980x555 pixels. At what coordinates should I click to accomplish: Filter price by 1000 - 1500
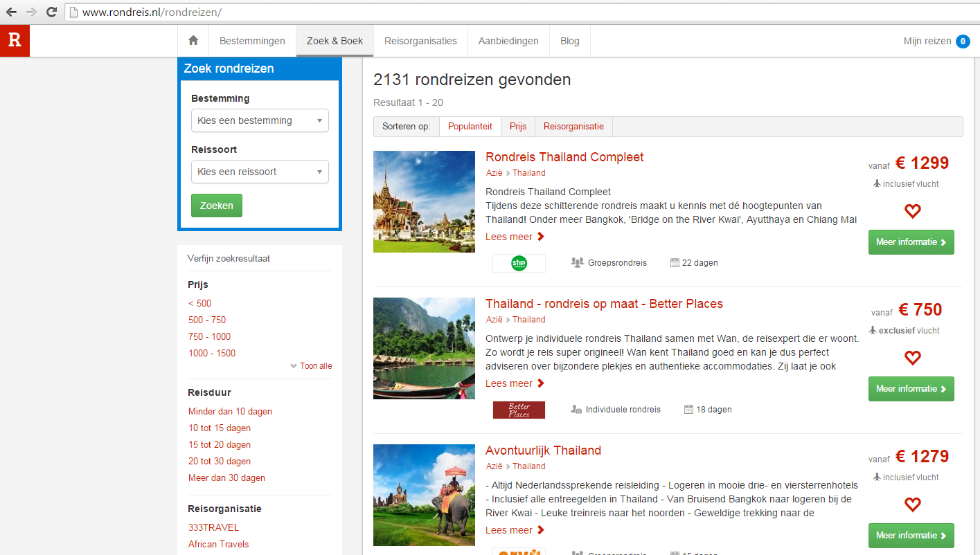point(212,353)
